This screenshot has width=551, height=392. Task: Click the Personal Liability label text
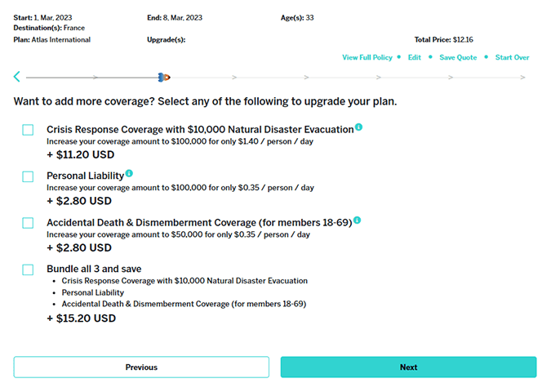point(85,176)
